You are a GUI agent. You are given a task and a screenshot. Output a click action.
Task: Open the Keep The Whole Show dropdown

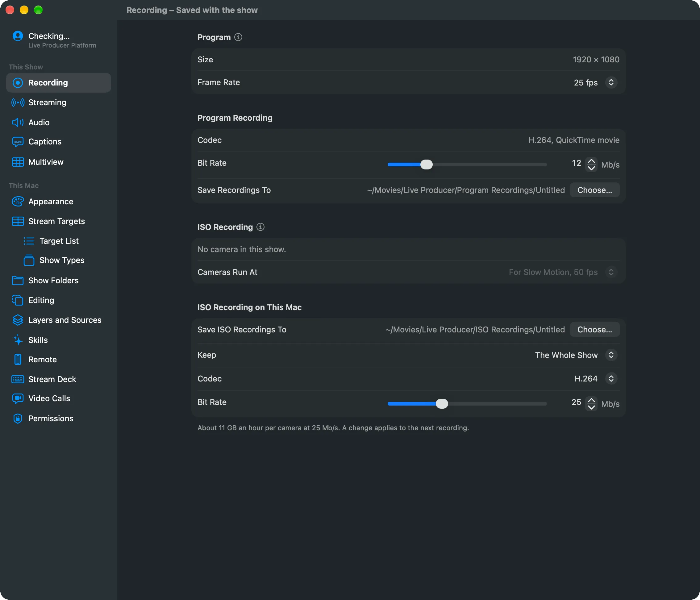576,355
